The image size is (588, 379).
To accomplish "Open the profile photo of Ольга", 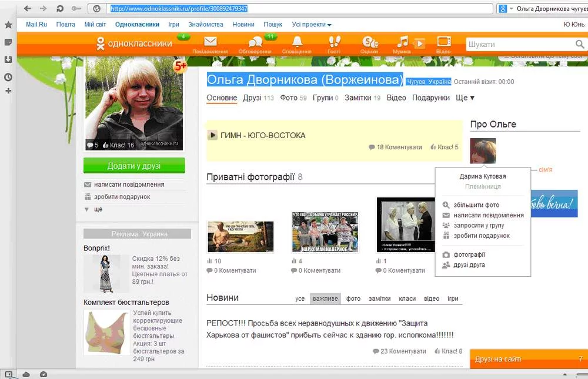I will click(x=134, y=103).
